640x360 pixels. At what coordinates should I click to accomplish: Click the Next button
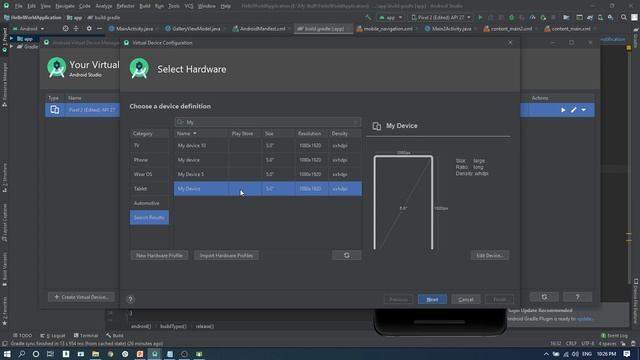point(432,299)
